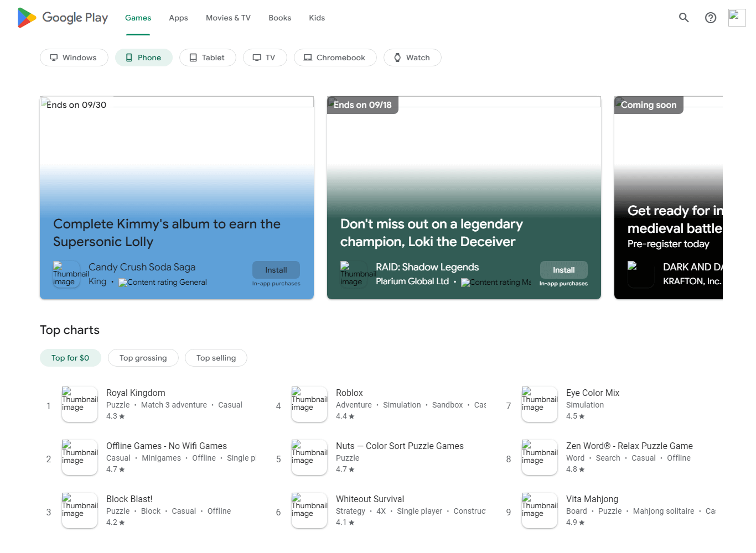This screenshot has height=553, width=756.
Task: Open the search magnifier icon
Action: click(x=684, y=18)
